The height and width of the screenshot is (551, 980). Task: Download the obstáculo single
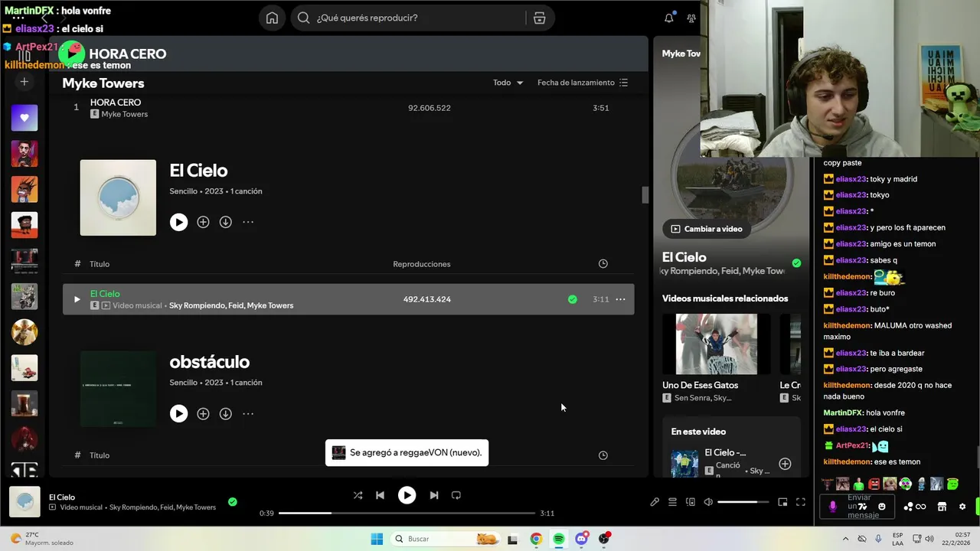225,413
